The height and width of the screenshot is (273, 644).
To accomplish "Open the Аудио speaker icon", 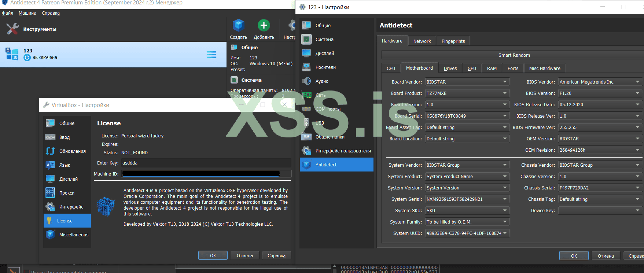I will [x=306, y=81].
